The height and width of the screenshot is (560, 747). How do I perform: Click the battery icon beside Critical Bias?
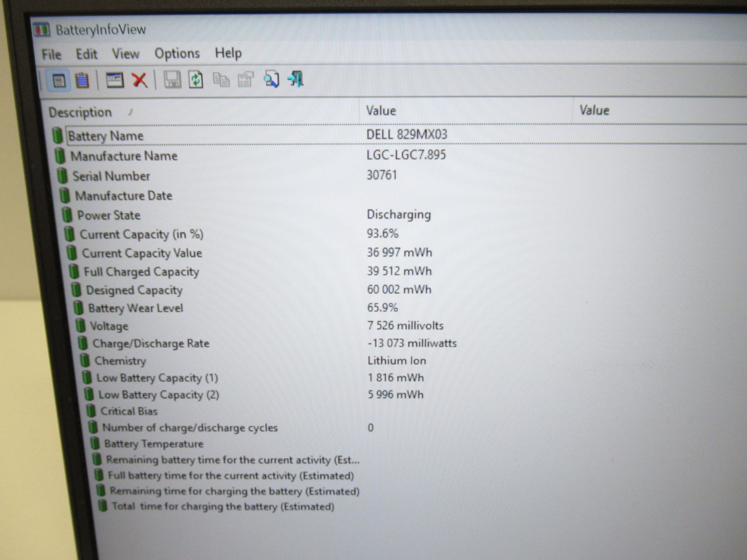(x=91, y=411)
